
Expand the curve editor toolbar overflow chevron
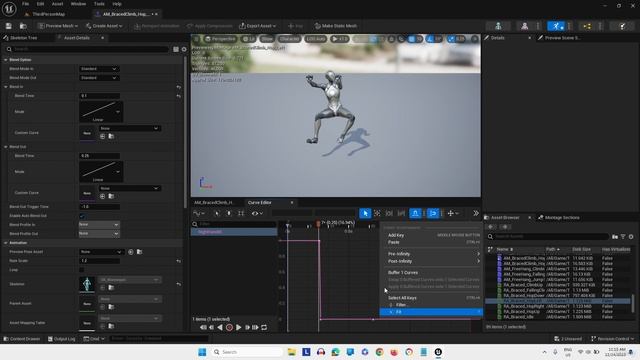(x=476, y=213)
